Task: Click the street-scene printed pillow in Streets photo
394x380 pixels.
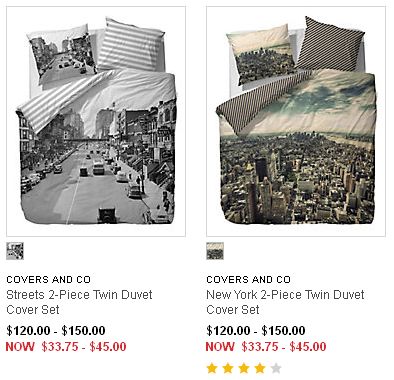Action: coord(61,53)
